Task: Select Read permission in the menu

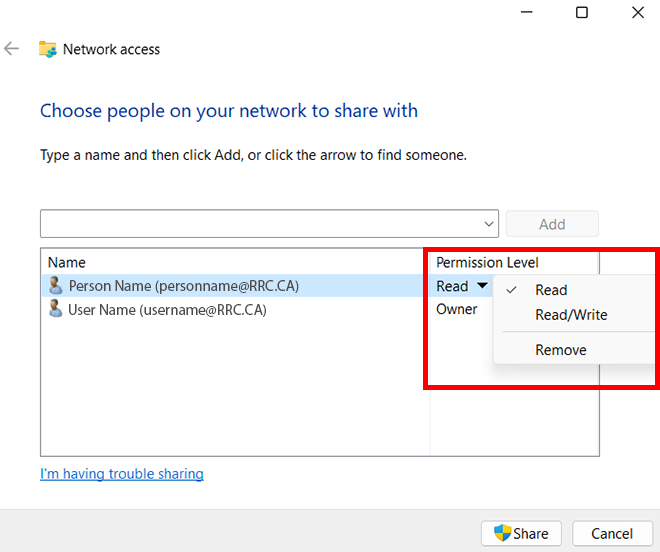Action: 551,290
